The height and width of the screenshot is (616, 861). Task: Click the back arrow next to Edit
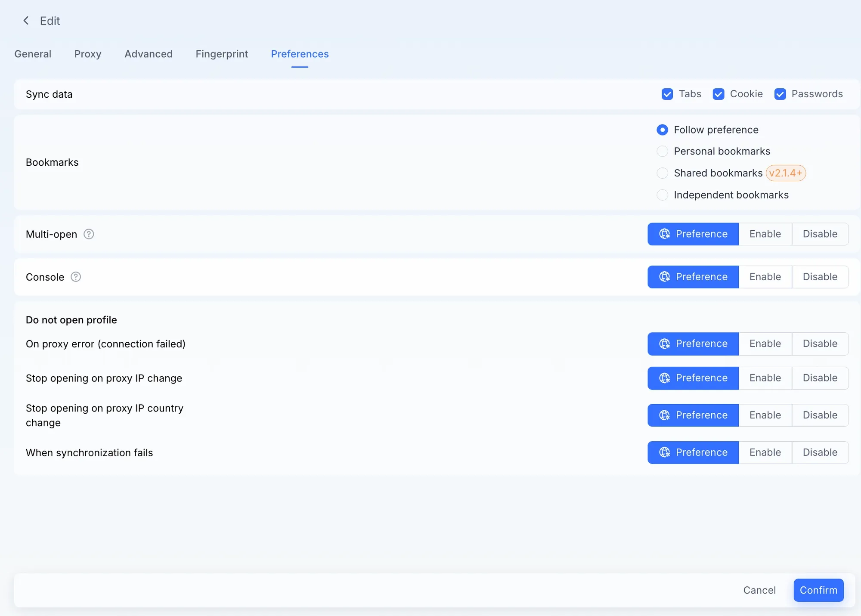(x=26, y=21)
